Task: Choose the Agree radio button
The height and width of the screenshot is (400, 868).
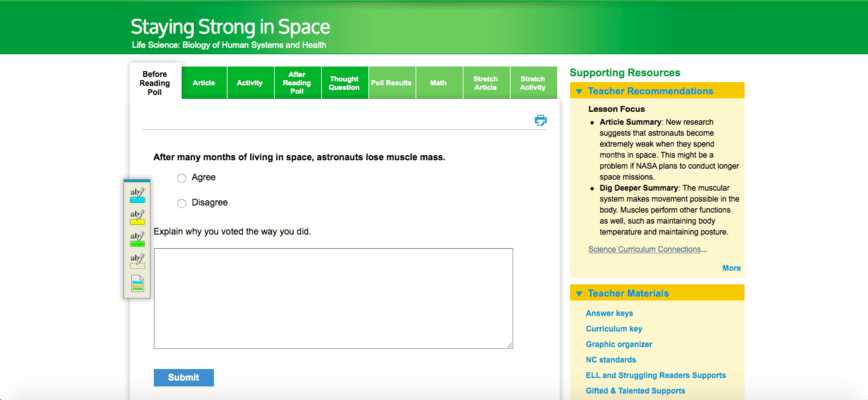Action: pyautogui.click(x=182, y=178)
